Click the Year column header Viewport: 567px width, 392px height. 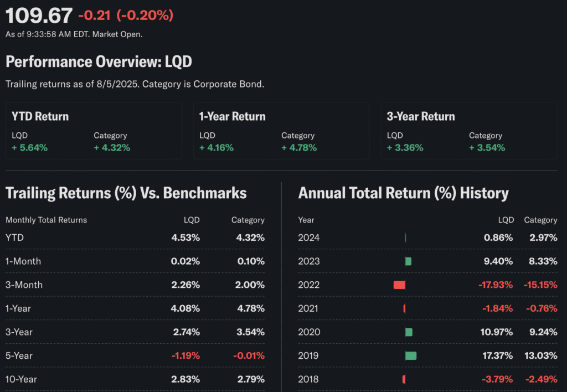(306, 220)
